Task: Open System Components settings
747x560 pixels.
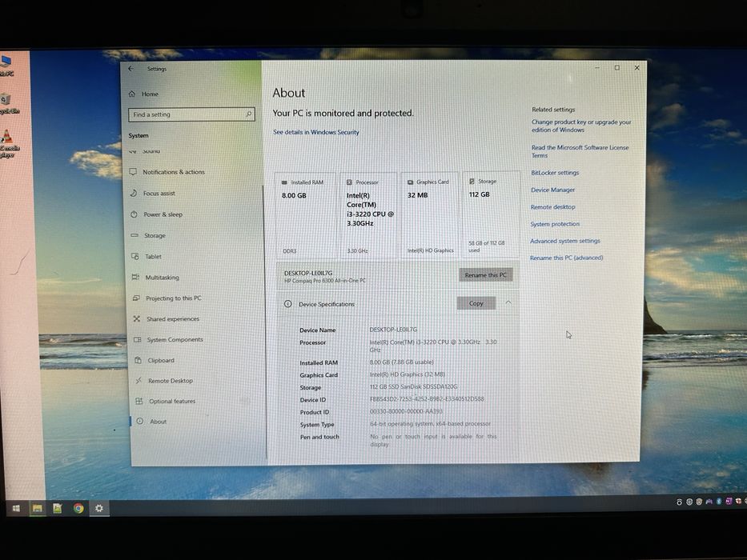Action: click(175, 339)
